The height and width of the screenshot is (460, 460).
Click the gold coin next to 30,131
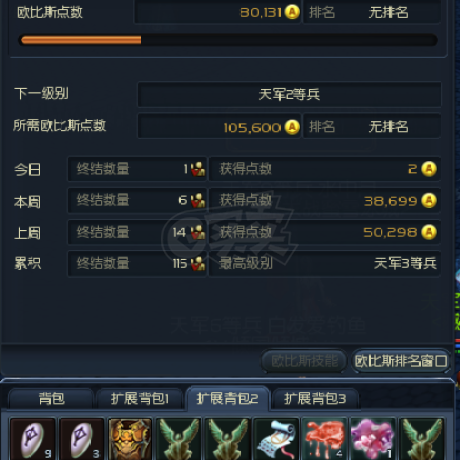point(292,12)
